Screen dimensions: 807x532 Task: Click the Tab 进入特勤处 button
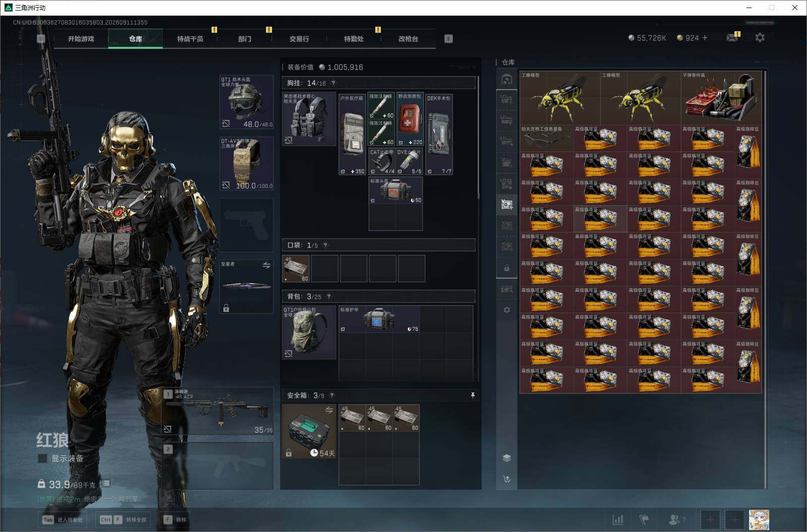(x=63, y=519)
